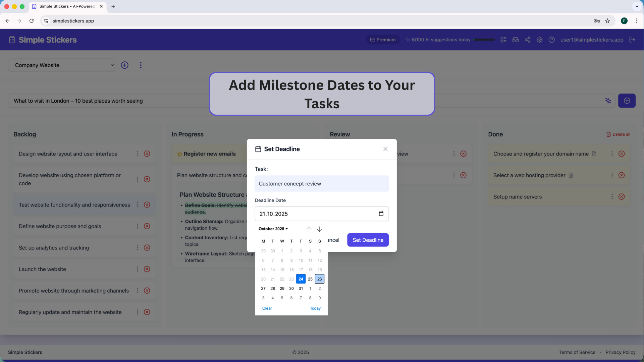Go to next month with down arrow
The height and width of the screenshot is (362, 644).
320,229
